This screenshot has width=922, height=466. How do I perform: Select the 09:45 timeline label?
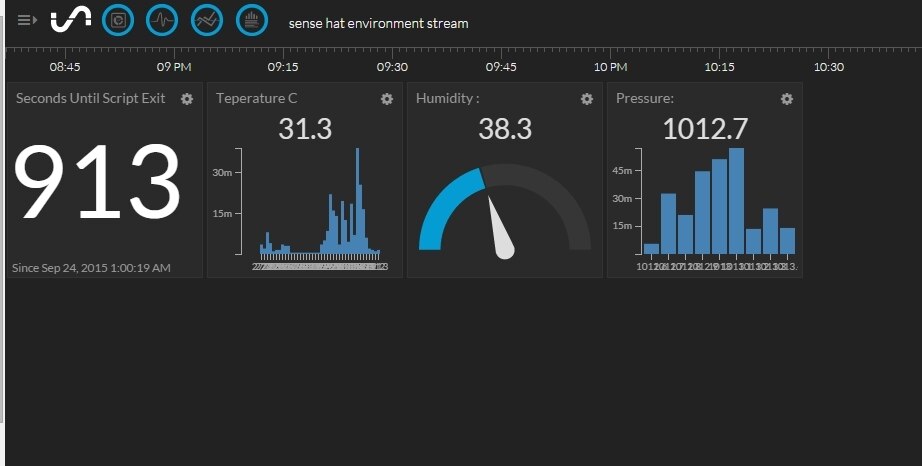click(x=501, y=67)
